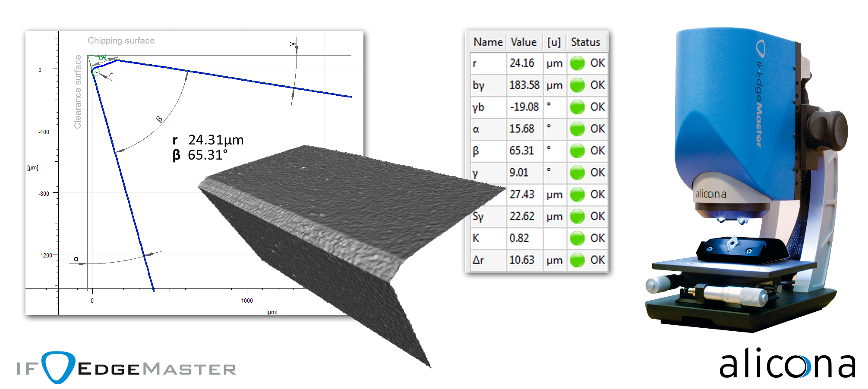Viewport: 868px width, 389px height.
Task: Click the green status indicator for Δr
Action: tap(577, 260)
